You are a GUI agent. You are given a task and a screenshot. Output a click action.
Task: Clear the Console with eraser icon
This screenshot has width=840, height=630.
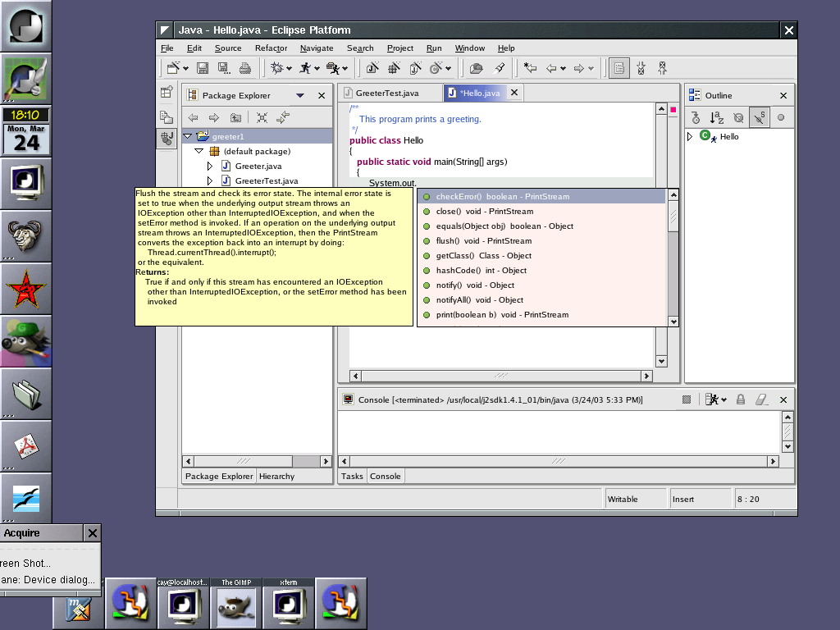point(761,399)
